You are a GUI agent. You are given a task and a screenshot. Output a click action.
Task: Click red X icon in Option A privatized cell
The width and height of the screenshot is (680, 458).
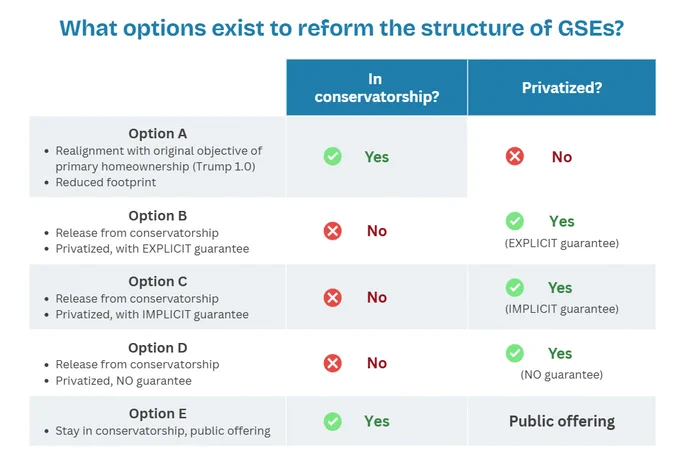[x=515, y=157]
